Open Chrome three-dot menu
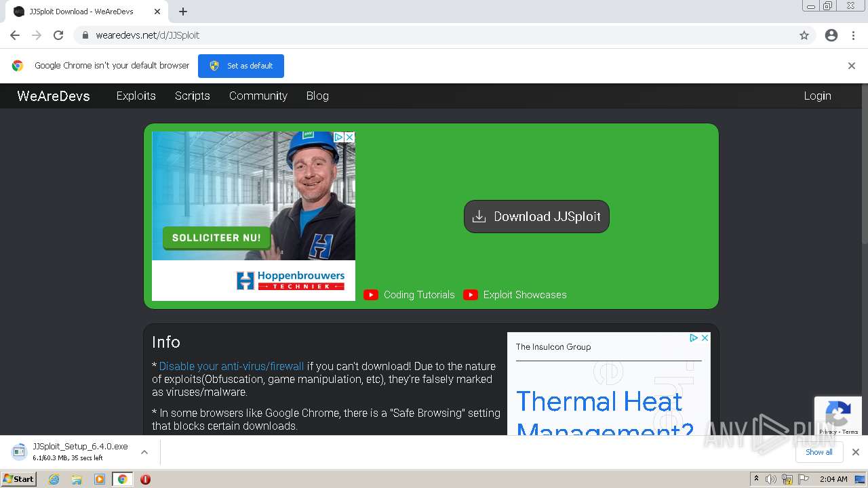 (853, 35)
